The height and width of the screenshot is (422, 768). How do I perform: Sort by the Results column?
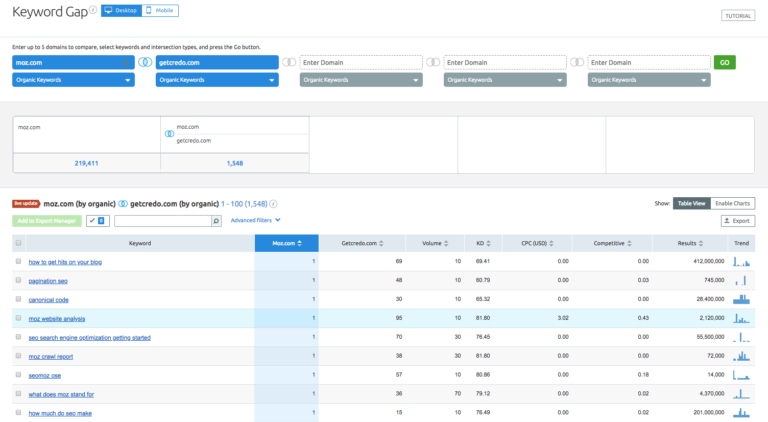coord(690,243)
